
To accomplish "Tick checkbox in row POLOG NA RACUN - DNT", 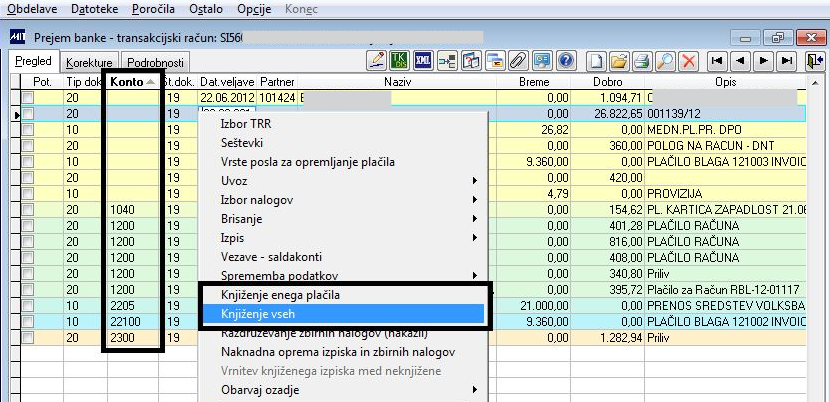I will point(28,146).
